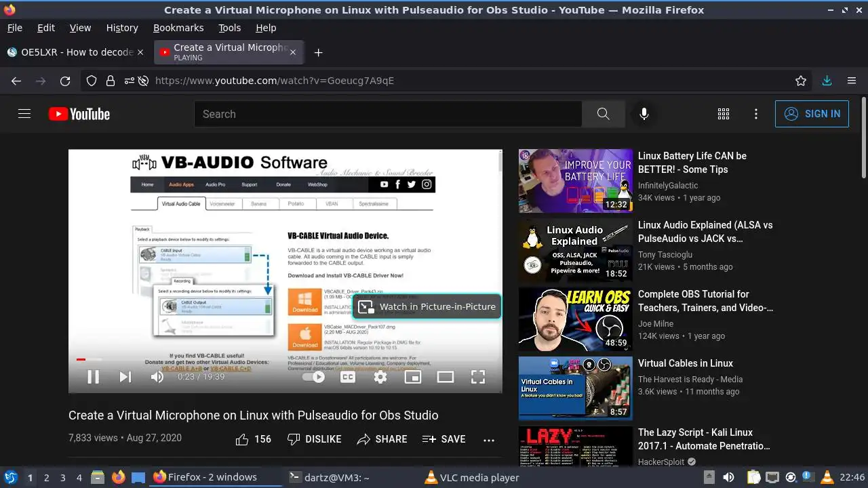Click the search magnifier button
Image resolution: width=868 pixels, height=488 pixels.
(x=604, y=114)
